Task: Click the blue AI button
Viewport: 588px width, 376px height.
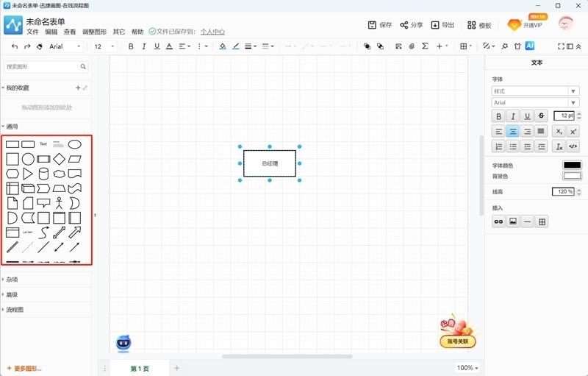Action: [529, 46]
